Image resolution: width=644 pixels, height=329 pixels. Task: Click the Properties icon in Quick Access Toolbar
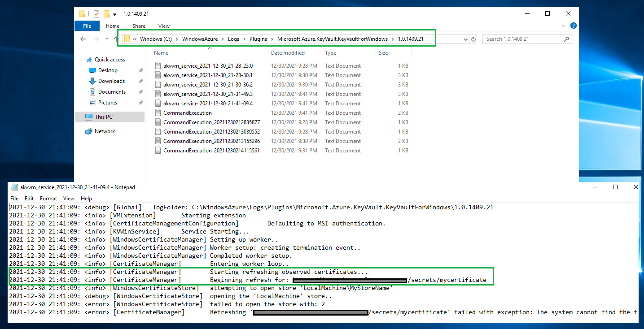96,14
